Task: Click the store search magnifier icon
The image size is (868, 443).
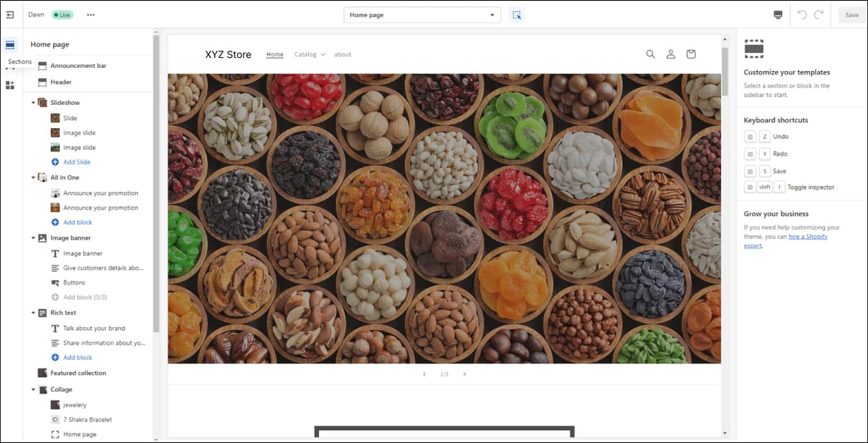Action: point(650,54)
